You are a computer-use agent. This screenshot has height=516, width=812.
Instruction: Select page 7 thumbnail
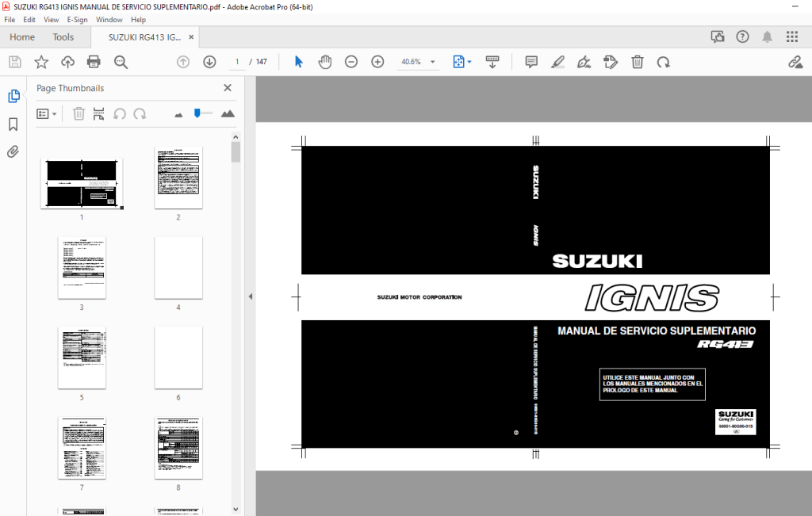tap(82, 448)
